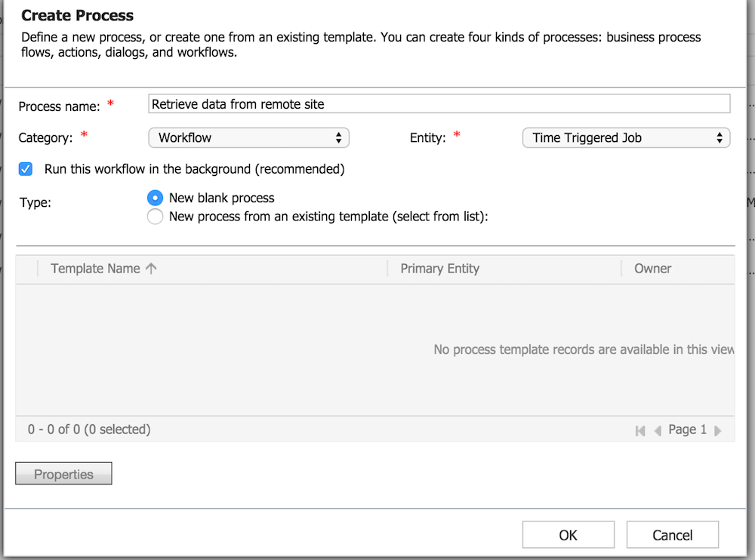The height and width of the screenshot is (560, 755).
Task: Click the Properties button
Action: 63,473
